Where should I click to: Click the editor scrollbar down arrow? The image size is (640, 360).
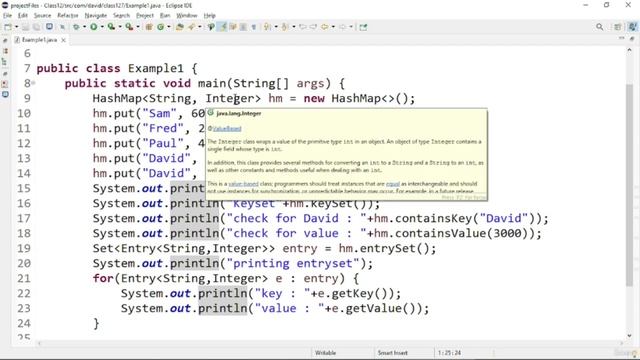(629, 336)
